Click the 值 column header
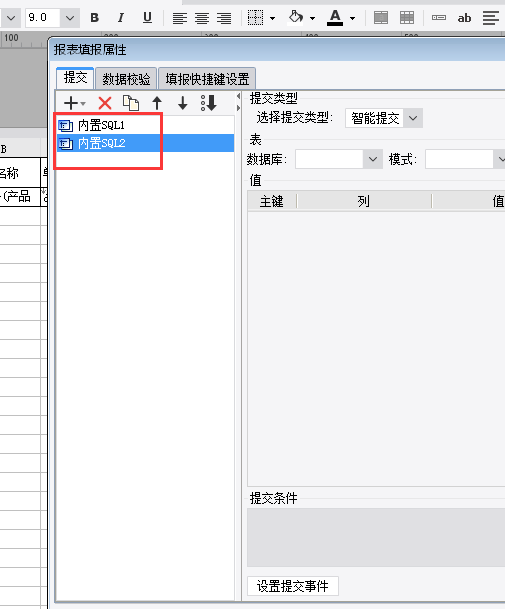The image size is (505, 609). [x=468, y=201]
